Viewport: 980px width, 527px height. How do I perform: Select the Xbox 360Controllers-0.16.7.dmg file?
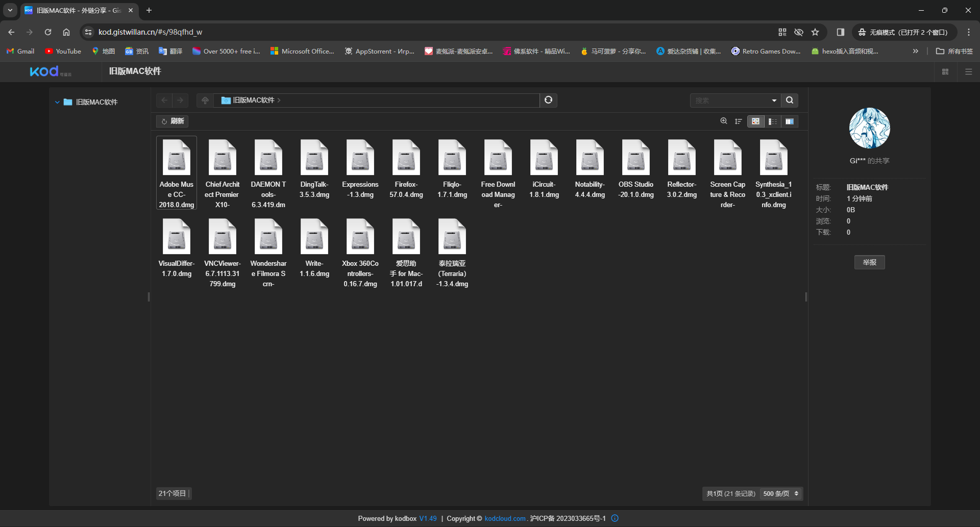pyautogui.click(x=360, y=252)
